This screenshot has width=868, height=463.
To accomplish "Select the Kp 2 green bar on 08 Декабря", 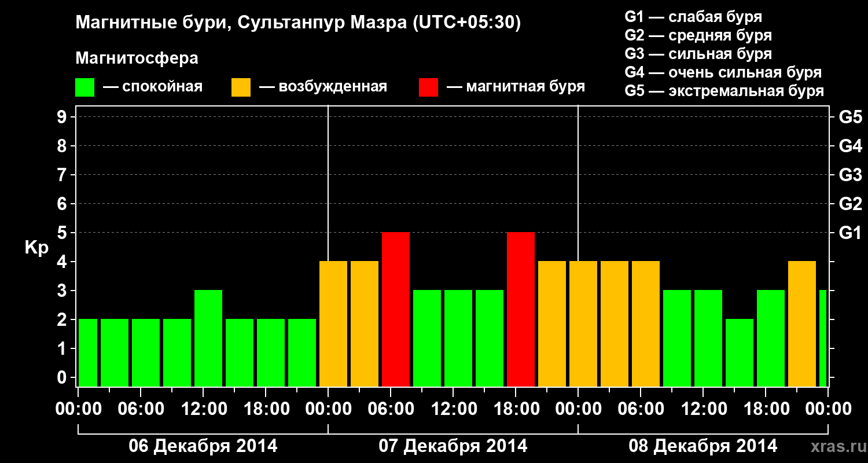I will point(740,353).
